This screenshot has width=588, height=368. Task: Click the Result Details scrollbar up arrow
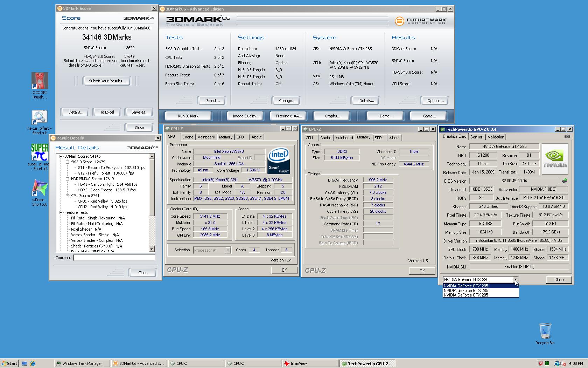pyautogui.click(x=152, y=156)
